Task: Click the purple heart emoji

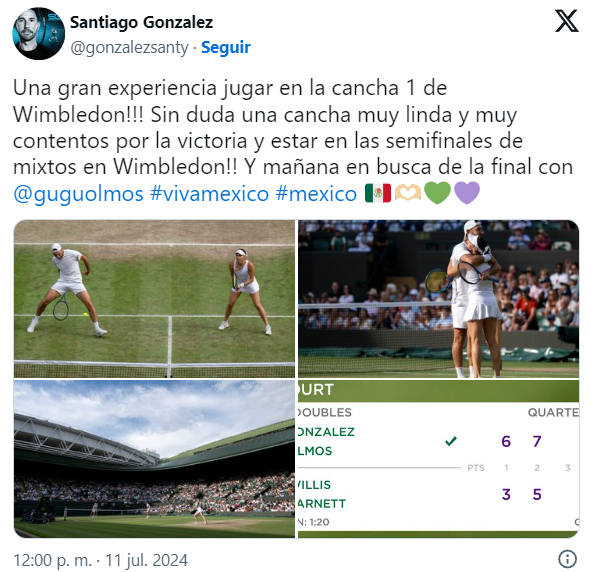Action: pos(467,193)
